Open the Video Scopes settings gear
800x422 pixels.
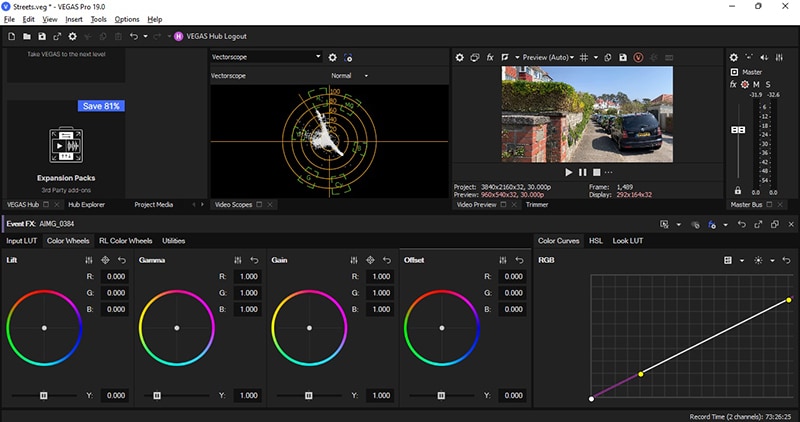[333, 58]
